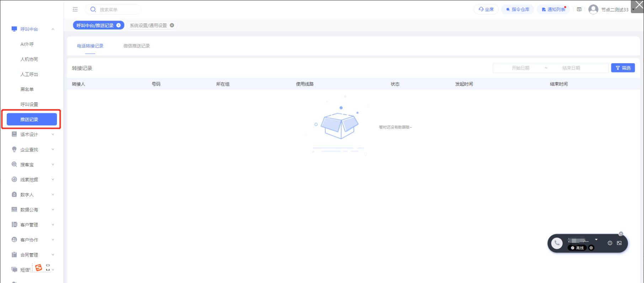This screenshot has width=644, height=283.
Task: Open the monitor screen icon in header
Action: (579, 10)
